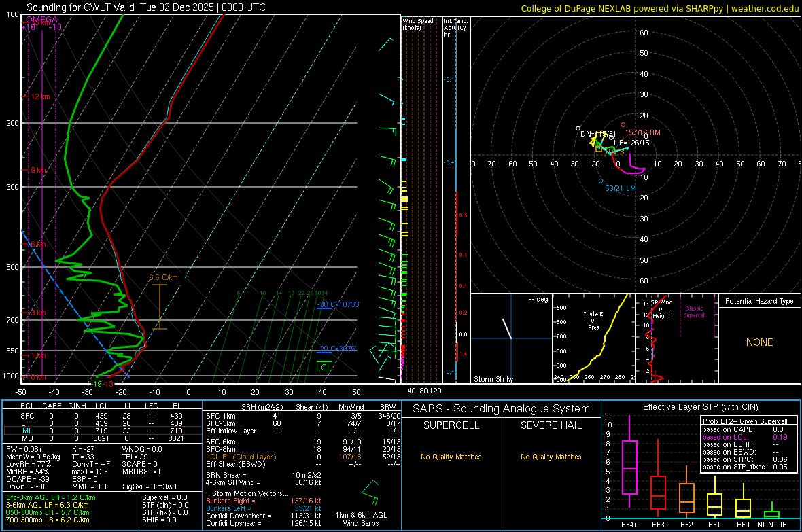Click the "53/21 LM" hodograph label
This screenshot has width=802, height=532.
tap(621, 188)
